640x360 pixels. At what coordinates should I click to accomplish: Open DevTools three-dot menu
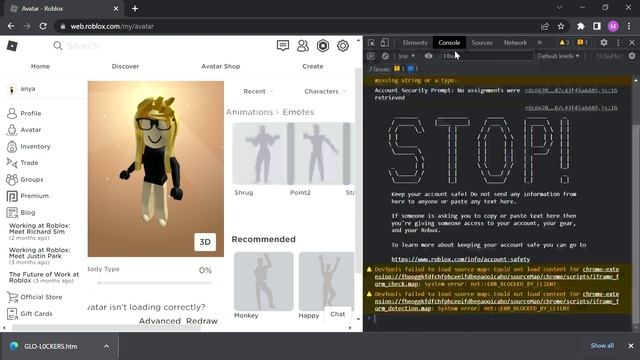[x=618, y=42]
